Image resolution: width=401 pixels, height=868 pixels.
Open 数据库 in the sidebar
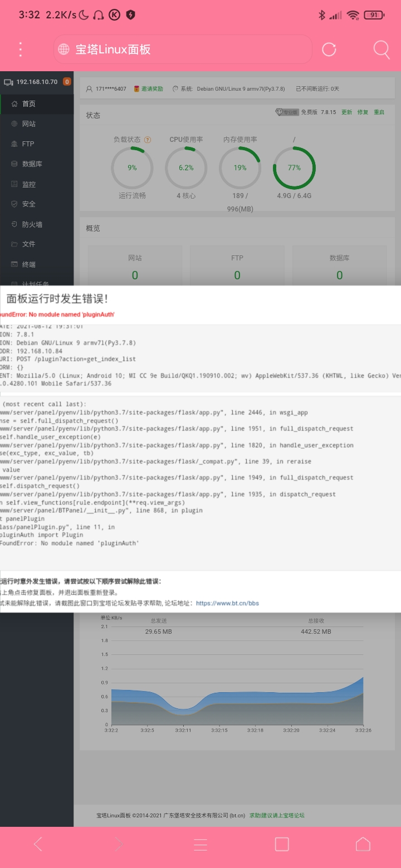pyautogui.click(x=37, y=164)
